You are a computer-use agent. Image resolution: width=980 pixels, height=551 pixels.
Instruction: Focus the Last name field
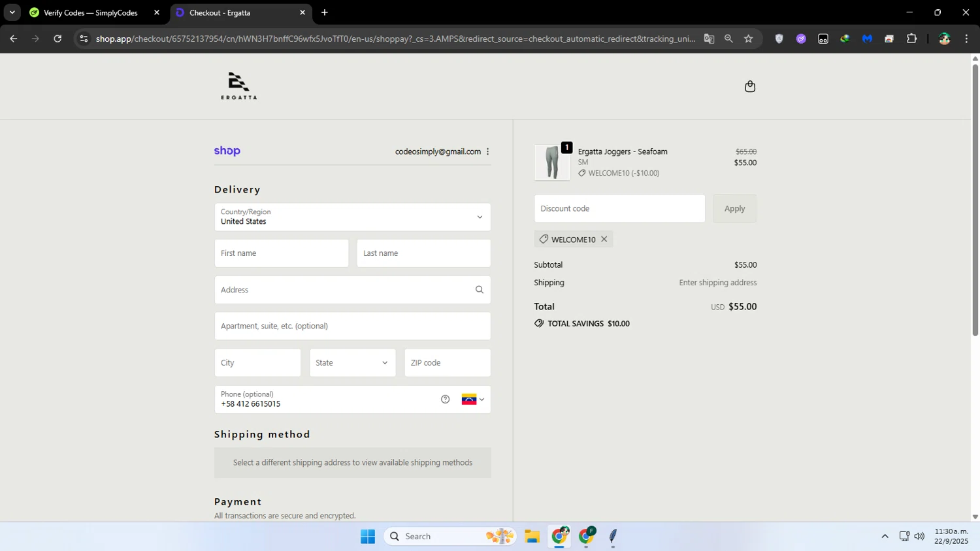point(423,253)
